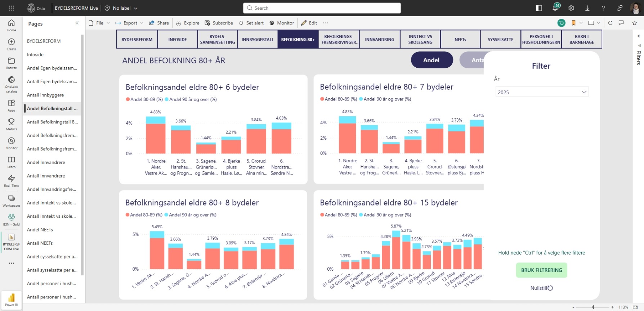This screenshot has width=644, height=311.
Task: Click the partially hidden Antall toggle button
Action: [x=472, y=60]
